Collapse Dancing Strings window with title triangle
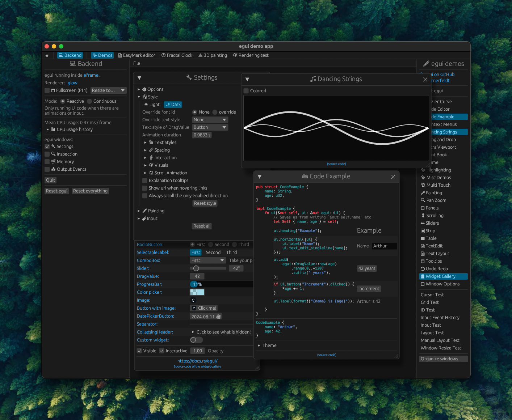Image resolution: width=512 pixels, height=420 pixels. [x=247, y=79]
